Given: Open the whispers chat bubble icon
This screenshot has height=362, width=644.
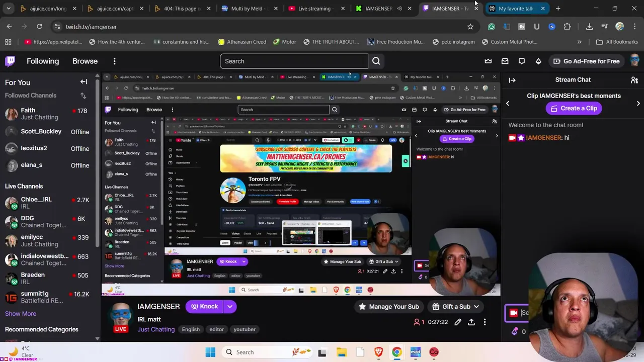Looking at the screenshot, I should (522, 61).
